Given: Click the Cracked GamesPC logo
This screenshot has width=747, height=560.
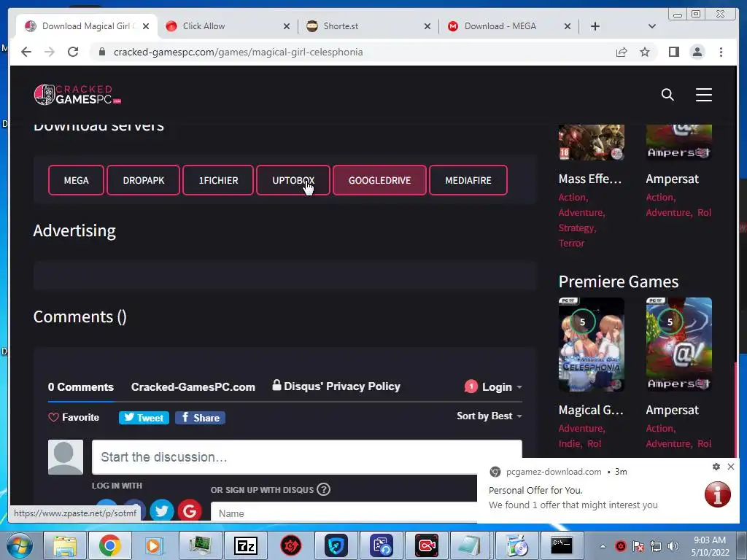Looking at the screenshot, I should pyautogui.click(x=77, y=94).
